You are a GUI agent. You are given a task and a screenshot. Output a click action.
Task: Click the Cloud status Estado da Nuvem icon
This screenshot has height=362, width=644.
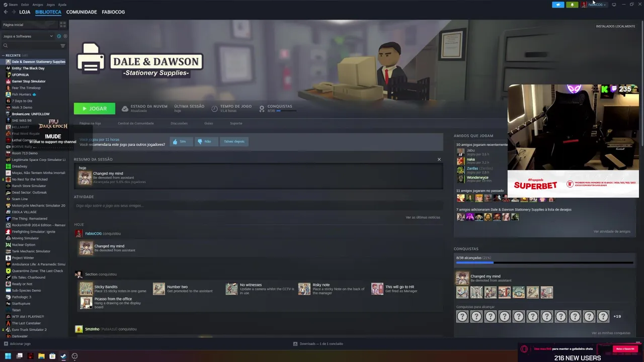pyautogui.click(x=125, y=109)
